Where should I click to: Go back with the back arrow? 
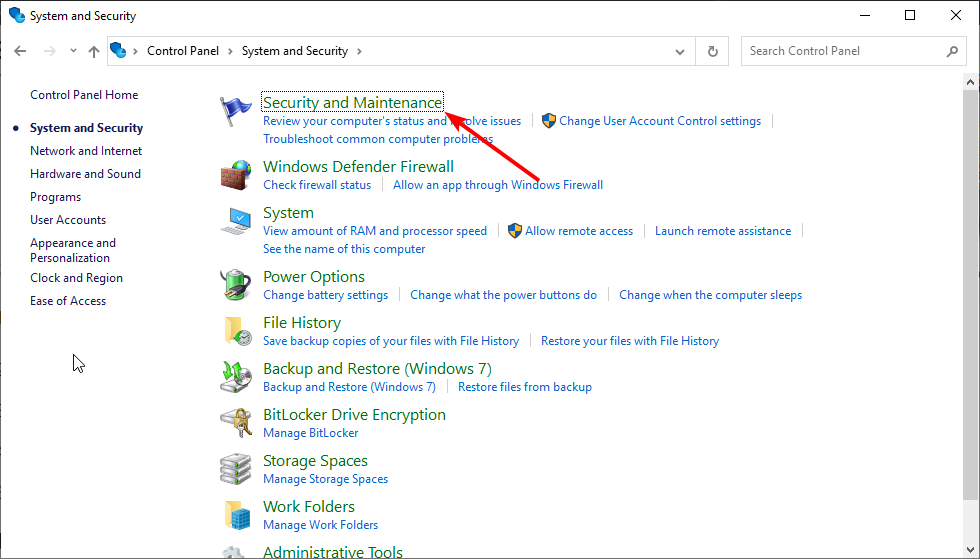tap(20, 51)
